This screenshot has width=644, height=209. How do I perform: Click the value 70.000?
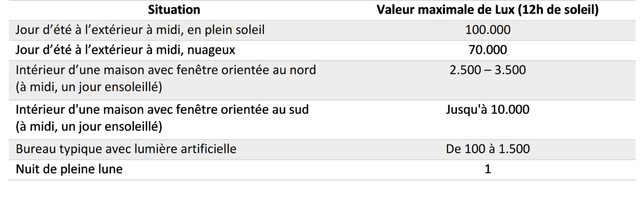tap(488, 50)
